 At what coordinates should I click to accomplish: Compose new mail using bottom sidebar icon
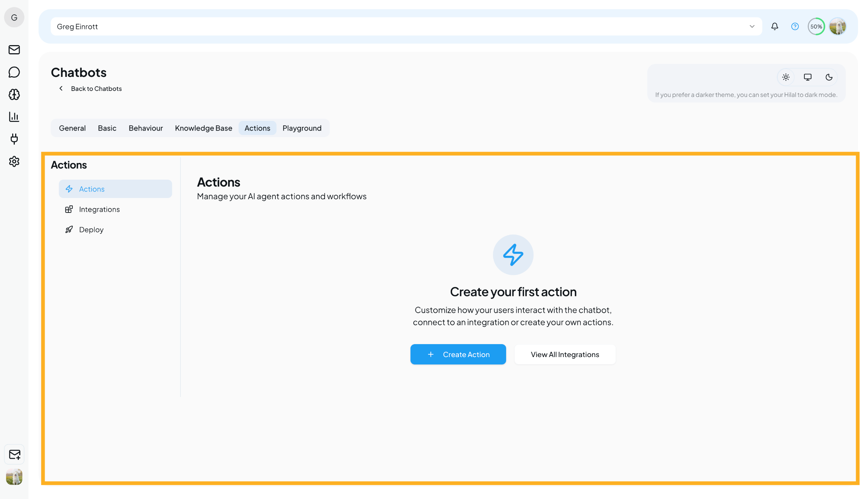pos(14,454)
